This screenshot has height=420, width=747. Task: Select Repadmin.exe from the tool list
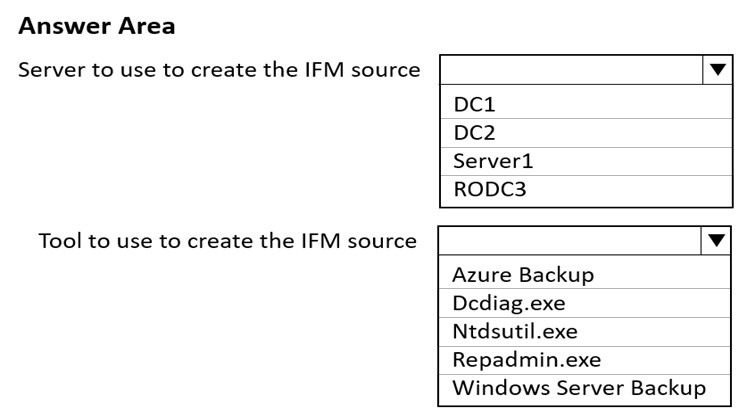coord(584,360)
